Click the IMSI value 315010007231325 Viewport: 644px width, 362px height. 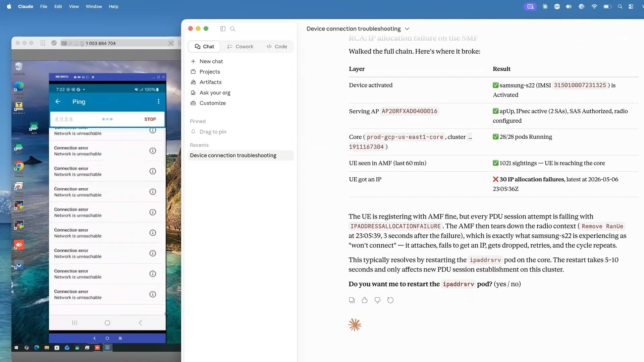(580, 85)
